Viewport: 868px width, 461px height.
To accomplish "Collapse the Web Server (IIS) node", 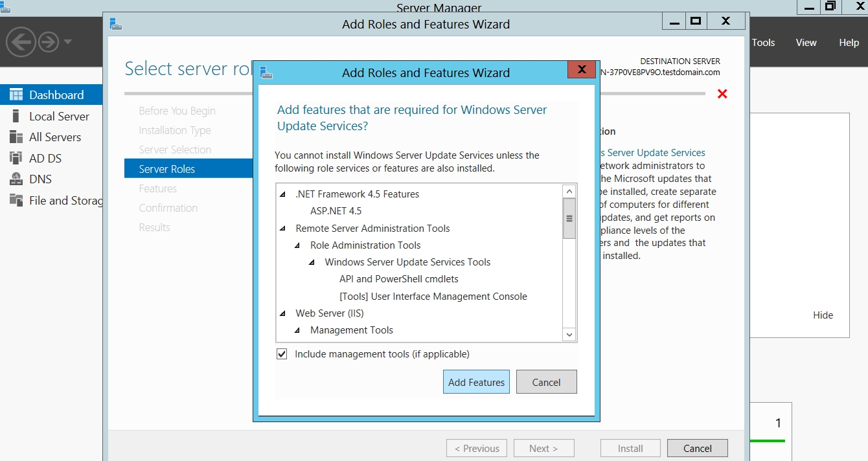I will (282, 313).
